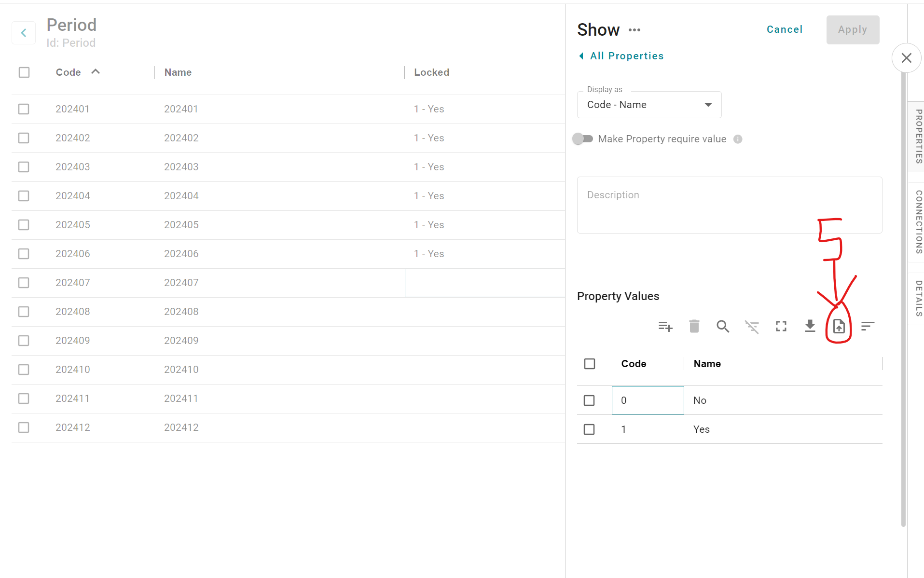924x578 pixels.
Task: Click the upload file icon circled in red
Action: tap(839, 327)
